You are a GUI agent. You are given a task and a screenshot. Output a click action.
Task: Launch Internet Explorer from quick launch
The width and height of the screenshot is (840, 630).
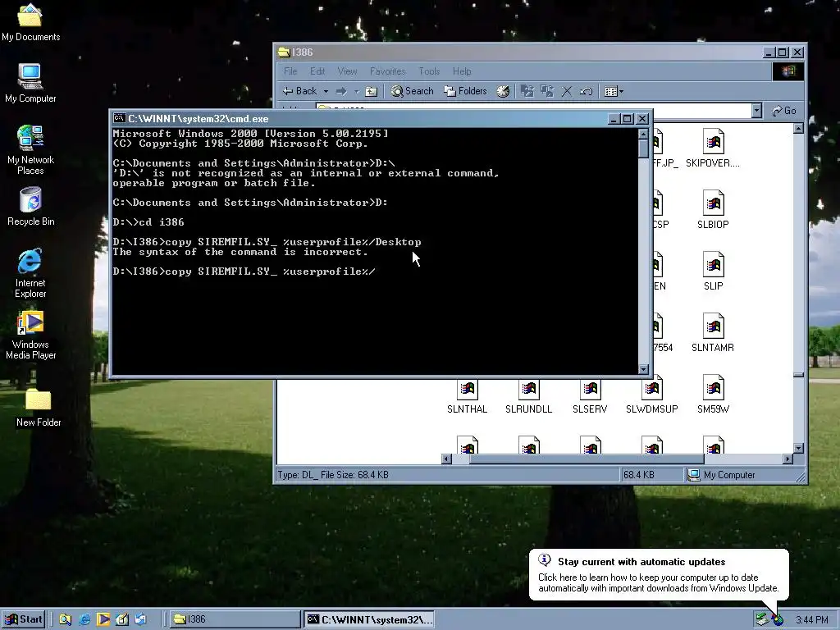click(x=84, y=619)
